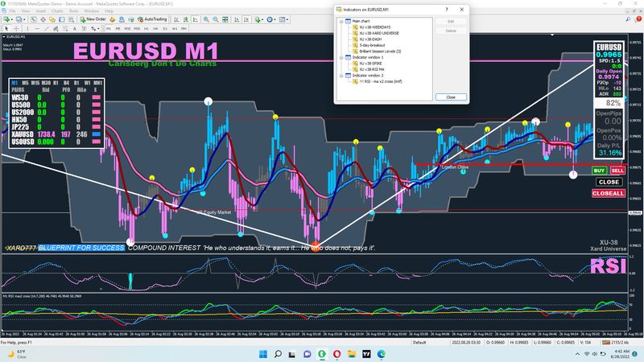Click the Tile Windows icon

tap(225, 19)
